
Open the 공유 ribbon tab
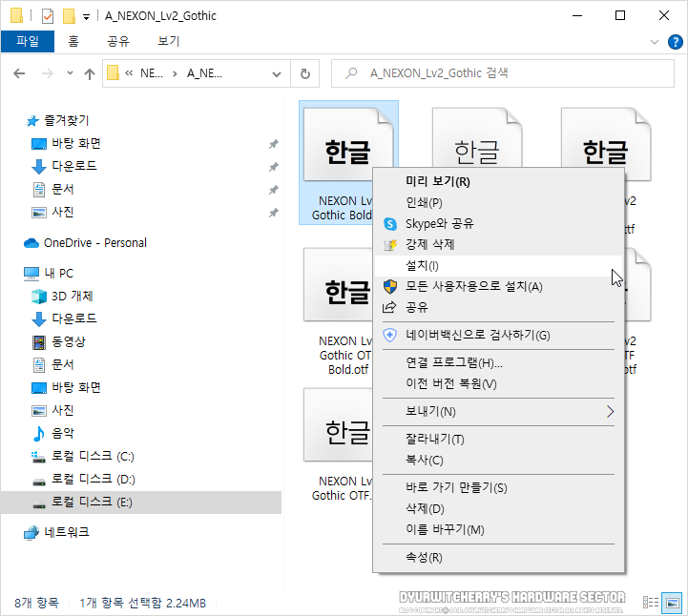118,42
